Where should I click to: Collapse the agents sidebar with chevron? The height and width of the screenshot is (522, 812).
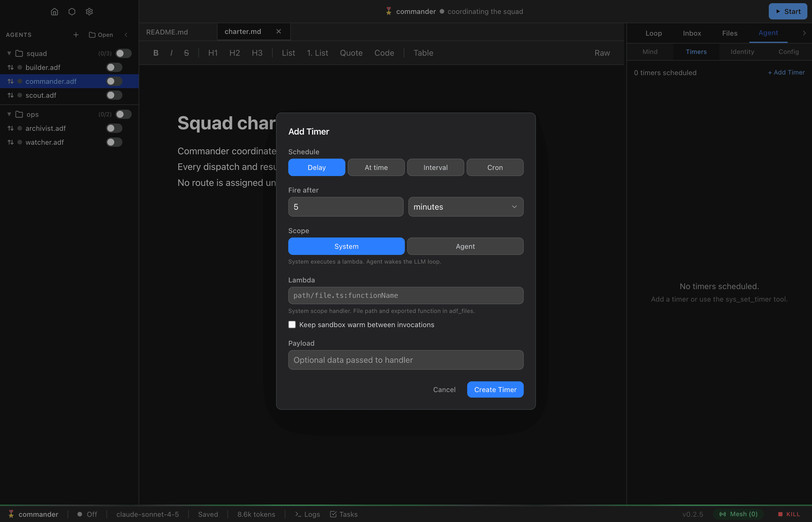pyautogui.click(x=126, y=35)
